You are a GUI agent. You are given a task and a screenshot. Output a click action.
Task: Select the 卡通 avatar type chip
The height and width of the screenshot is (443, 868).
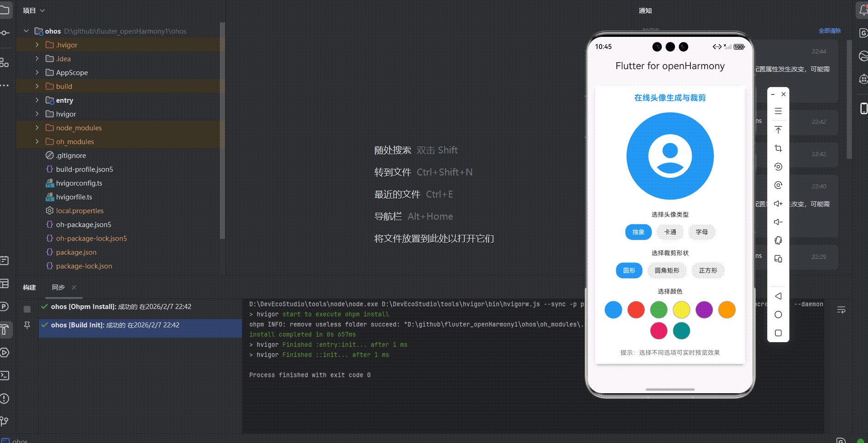[670, 232]
